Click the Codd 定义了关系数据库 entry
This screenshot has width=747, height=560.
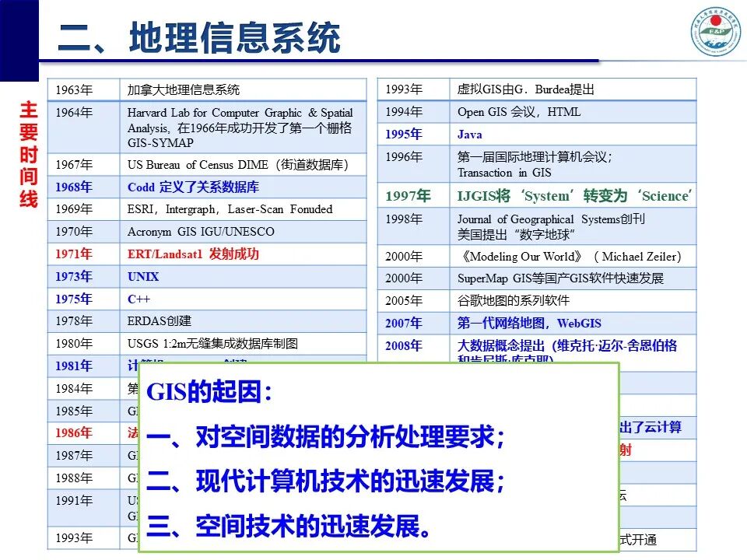[243, 187]
